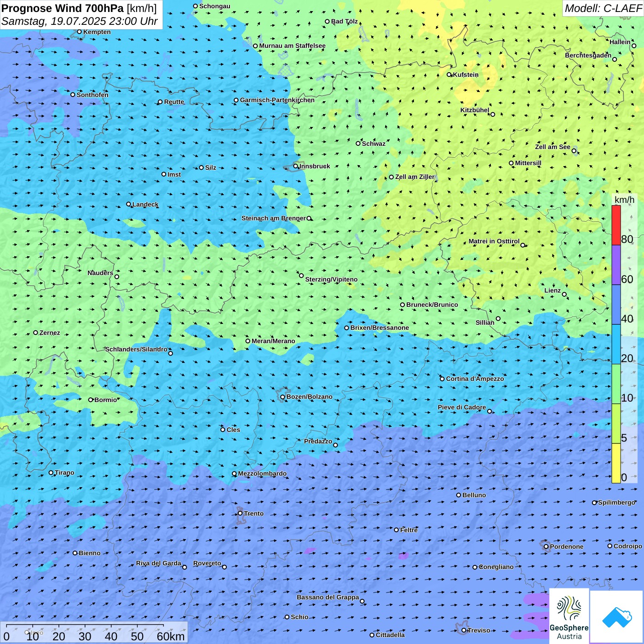This screenshot has width=644, height=644.
Task: Click the Schlanders/Silandro label
Action: click(136, 349)
